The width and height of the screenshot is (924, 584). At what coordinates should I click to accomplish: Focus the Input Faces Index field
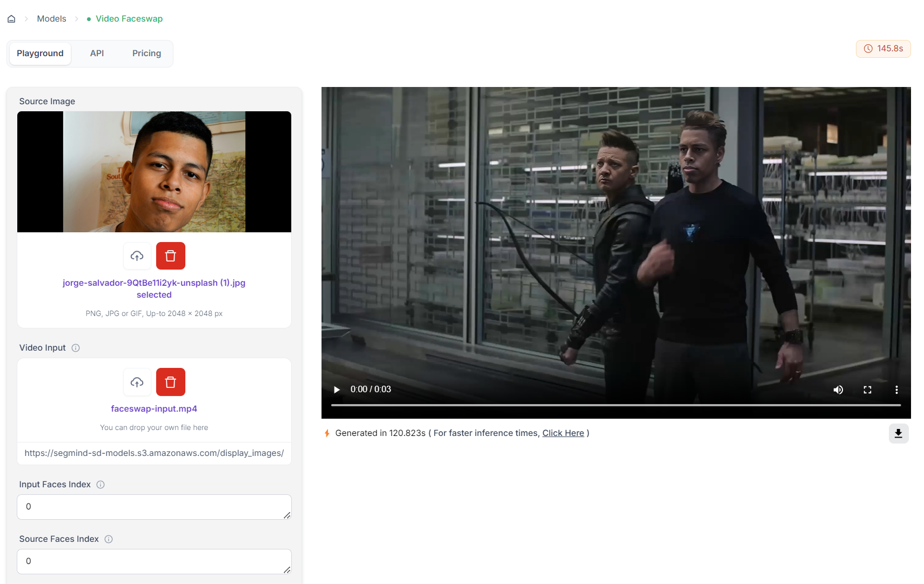(x=154, y=507)
